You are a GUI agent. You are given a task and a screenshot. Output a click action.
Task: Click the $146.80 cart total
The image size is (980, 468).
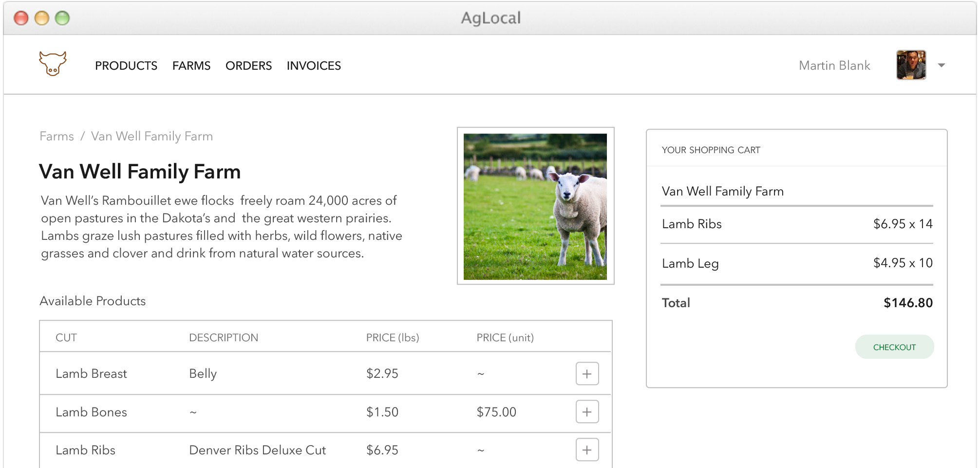click(x=908, y=303)
